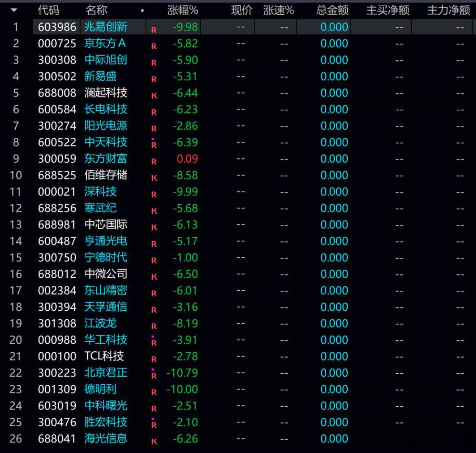Select stock name 德明利
This screenshot has width=476, height=453.
(x=100, y=389)
